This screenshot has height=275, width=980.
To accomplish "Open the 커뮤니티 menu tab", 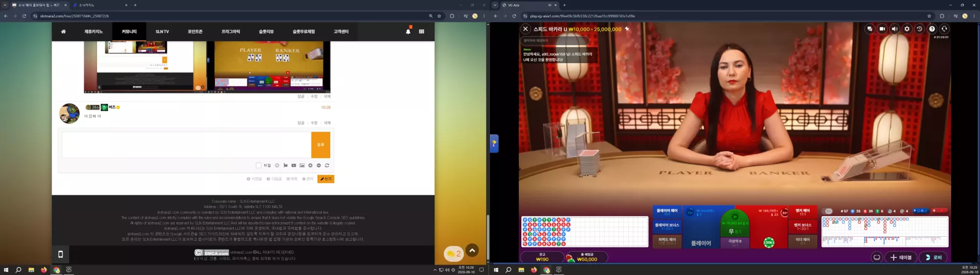I will (x=129, y=31).
